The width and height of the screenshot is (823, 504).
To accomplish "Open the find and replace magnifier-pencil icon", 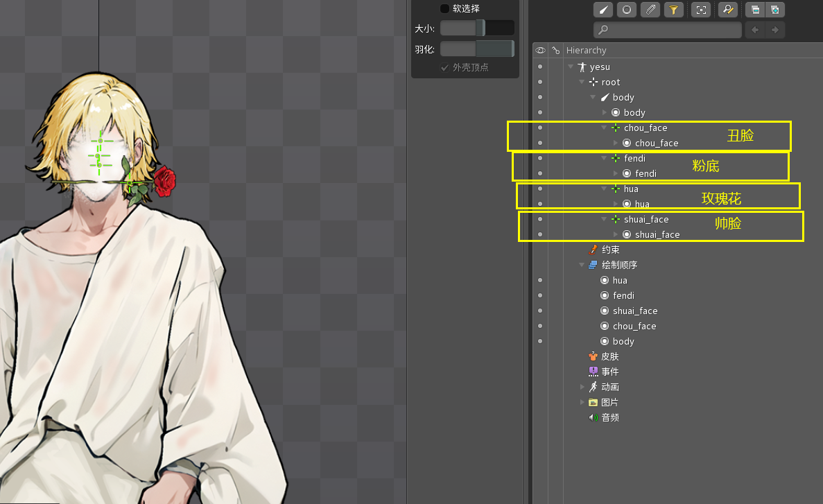I will click(727, 10).
